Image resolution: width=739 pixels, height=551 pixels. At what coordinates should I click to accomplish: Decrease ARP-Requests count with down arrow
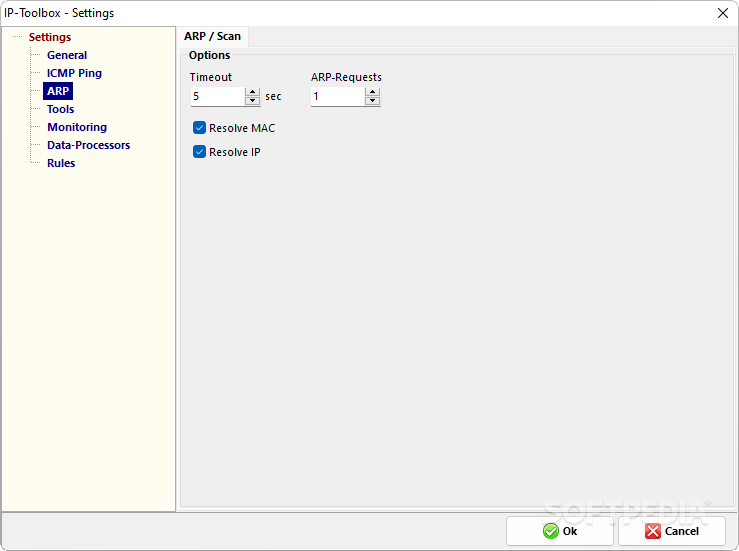372,101
